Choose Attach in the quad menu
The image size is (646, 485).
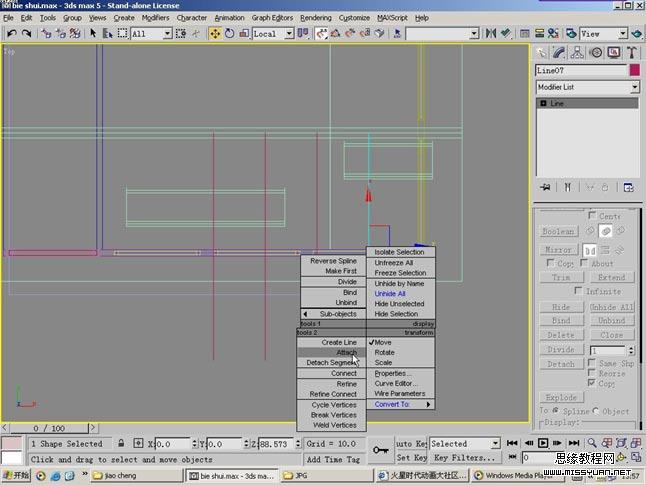click(331, 353)
